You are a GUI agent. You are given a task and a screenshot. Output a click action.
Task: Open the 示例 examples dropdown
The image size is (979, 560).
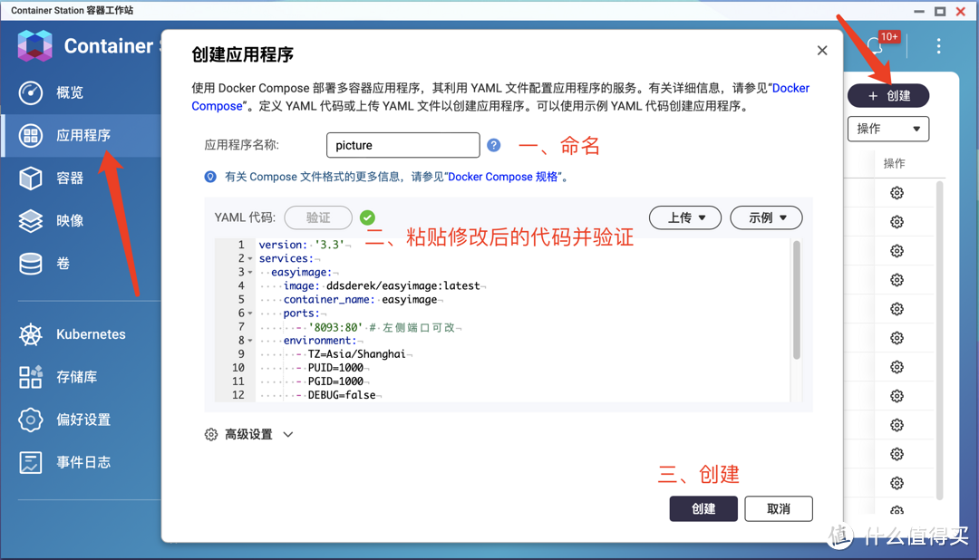pyautogui.click(x=766, y=217)
